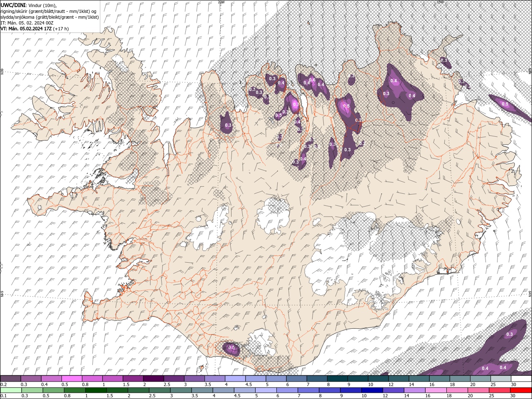Click the '0.2' snowfall contour label
This screenshot has width=532, height=399.
pyautogui.click(x=358, y=120)
